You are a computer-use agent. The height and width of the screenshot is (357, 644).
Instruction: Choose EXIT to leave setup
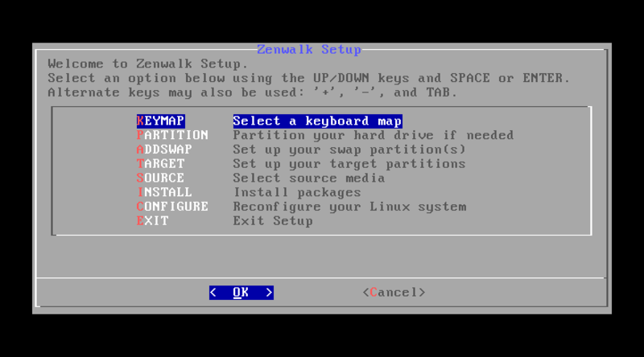152,221
